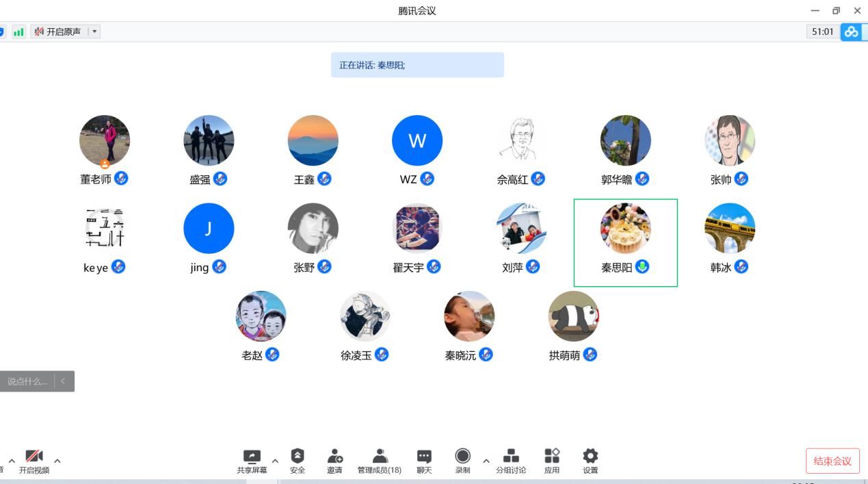Click the 说点什么... chat input box

pos(27,381)
